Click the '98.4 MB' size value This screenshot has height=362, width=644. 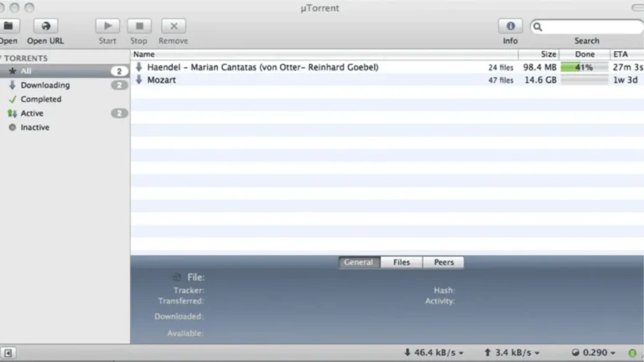(x=540, y=67)
